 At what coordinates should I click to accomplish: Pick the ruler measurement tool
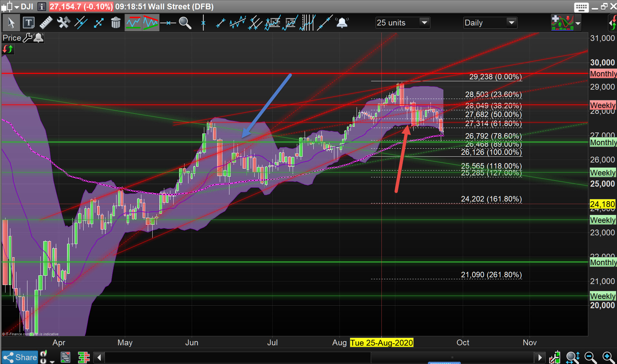click(46, 23)
